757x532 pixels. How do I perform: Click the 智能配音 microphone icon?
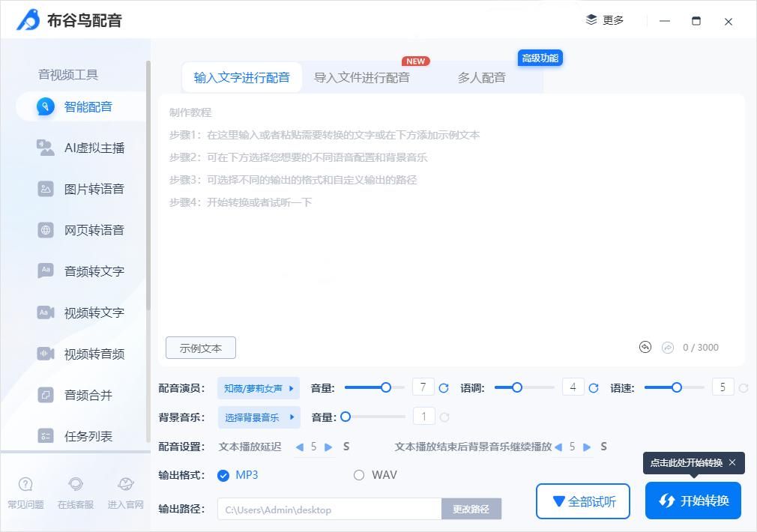46,106
